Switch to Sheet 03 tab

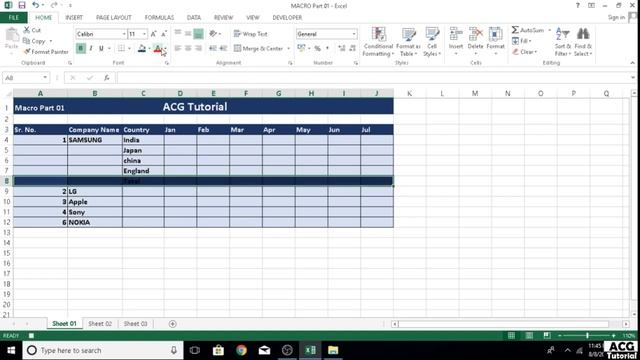(x=136, y=324)
